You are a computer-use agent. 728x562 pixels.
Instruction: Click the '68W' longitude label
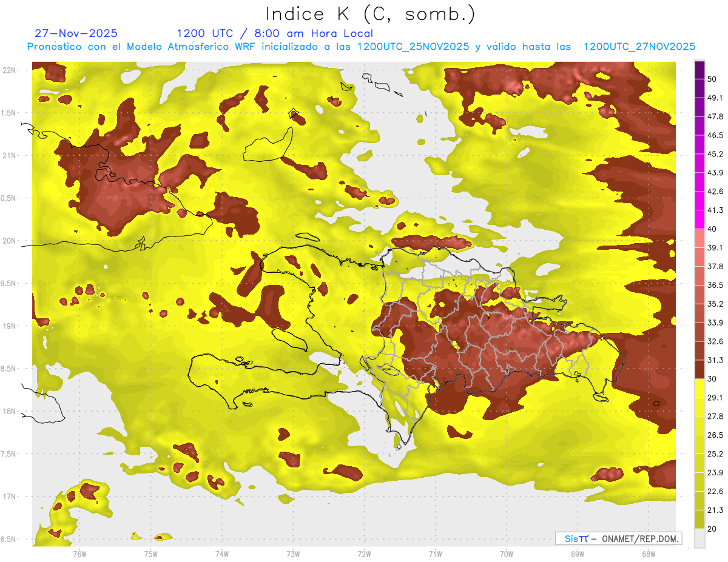coord(649,554)
